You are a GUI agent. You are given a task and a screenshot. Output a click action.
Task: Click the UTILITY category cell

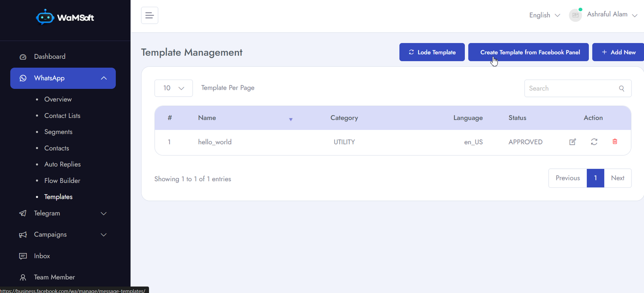(344, 142)
